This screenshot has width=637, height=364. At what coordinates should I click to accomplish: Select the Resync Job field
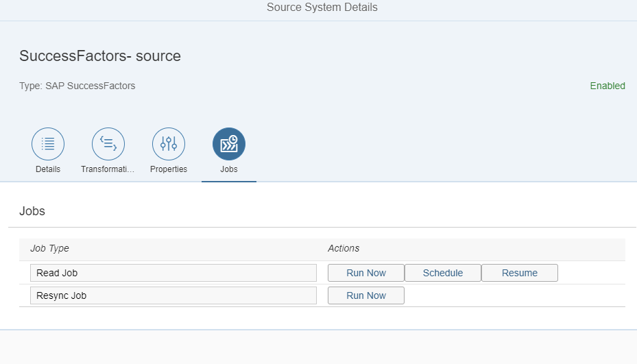pyautogui.click(x=173, y=295)
